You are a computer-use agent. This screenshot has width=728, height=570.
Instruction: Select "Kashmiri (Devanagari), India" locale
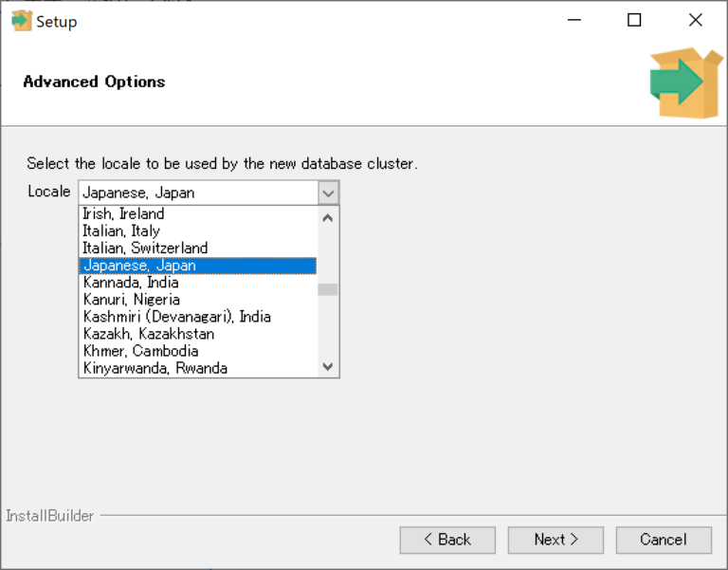176,317
